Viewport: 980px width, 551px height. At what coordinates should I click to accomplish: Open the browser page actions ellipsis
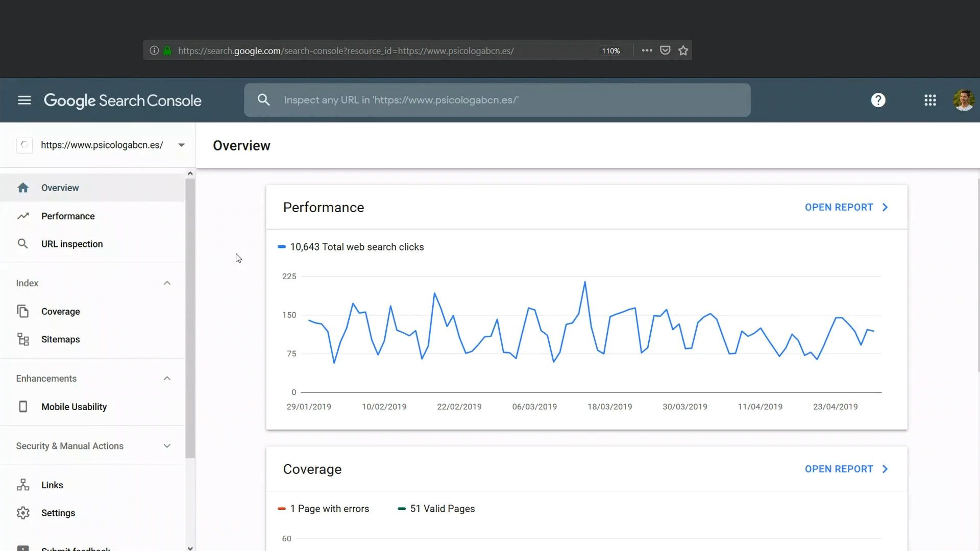click(647, 51)
